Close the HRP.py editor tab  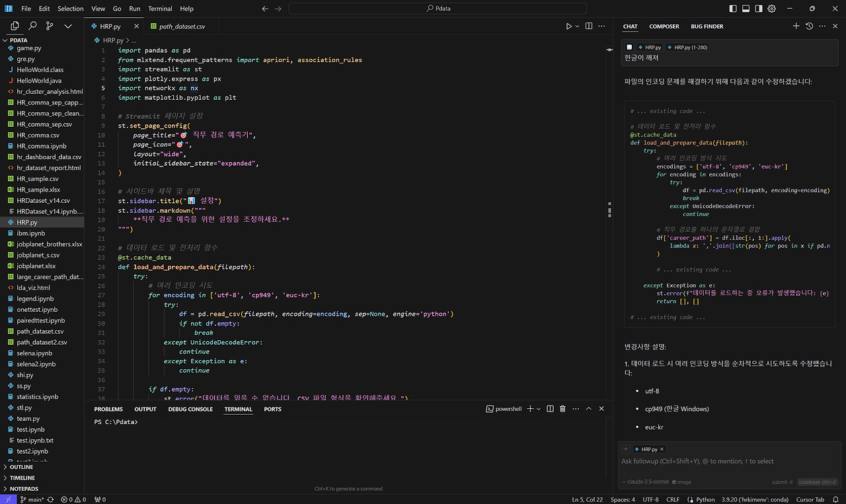point(137,26)
